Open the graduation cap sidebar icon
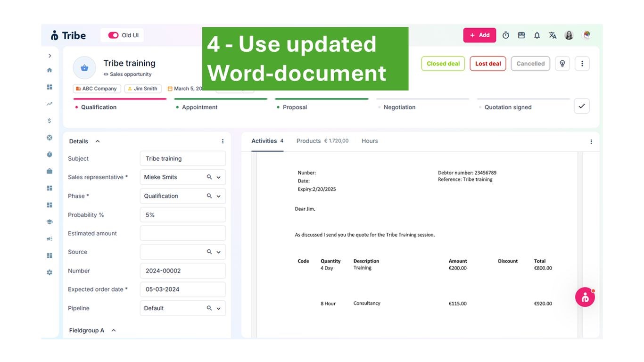Image resolution: width=644 pixels, height=362 pixels. [50, 222]
